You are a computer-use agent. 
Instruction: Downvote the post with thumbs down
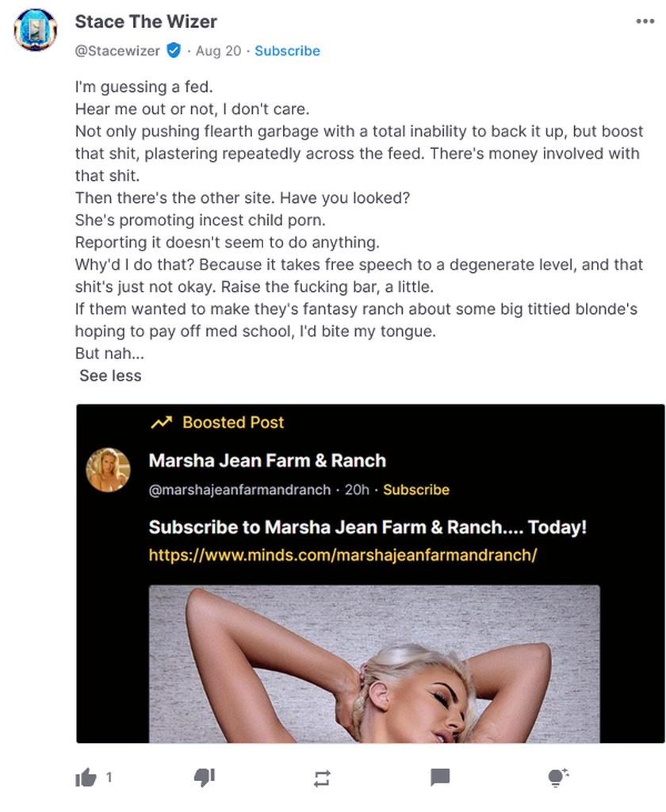[205, 778]
